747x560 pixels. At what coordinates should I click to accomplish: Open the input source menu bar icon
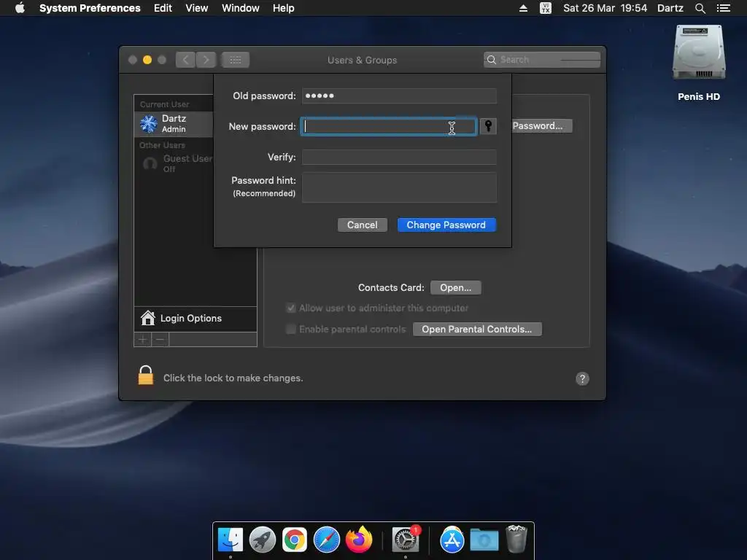[x=546, y=8]
